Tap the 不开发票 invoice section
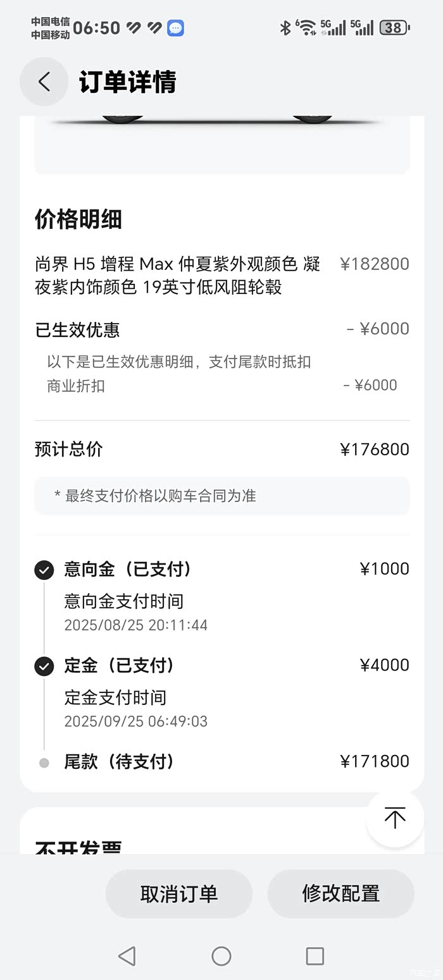Viewport: 443px width, 980px height. [79, 846]
